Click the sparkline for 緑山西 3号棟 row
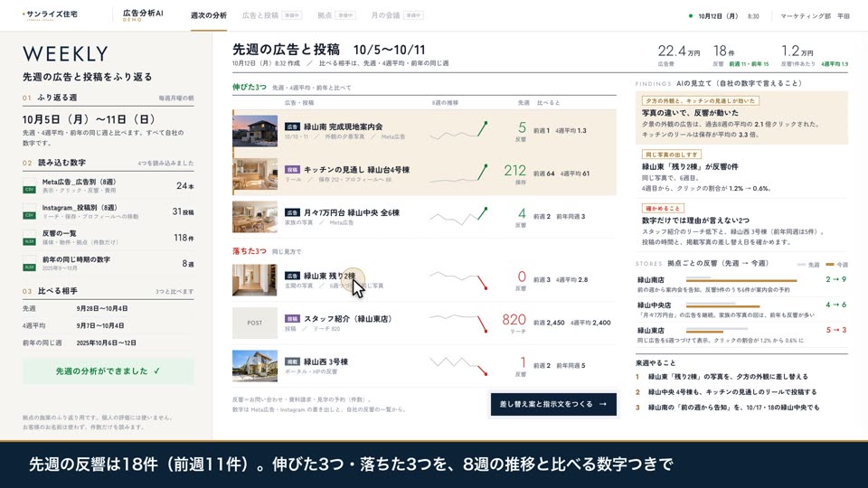Viewport: 868px width, 488px height. pos(459,366)
